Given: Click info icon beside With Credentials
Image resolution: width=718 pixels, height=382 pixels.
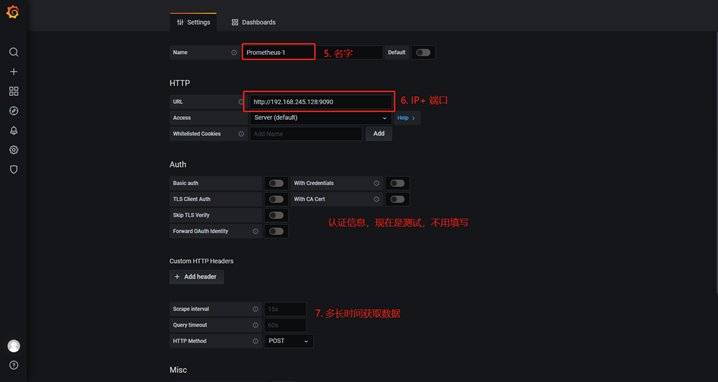Looking at the screenshot, I should [x=376, y=183].
